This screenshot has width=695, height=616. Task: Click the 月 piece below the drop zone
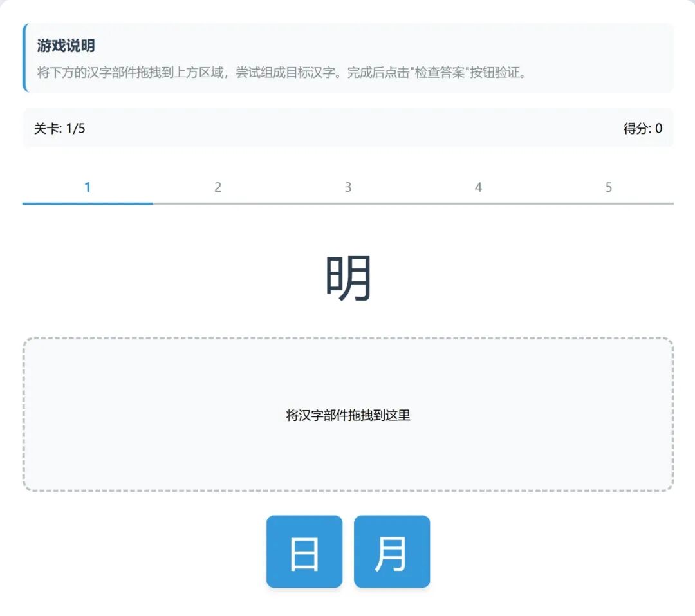(x=391, y=552)
